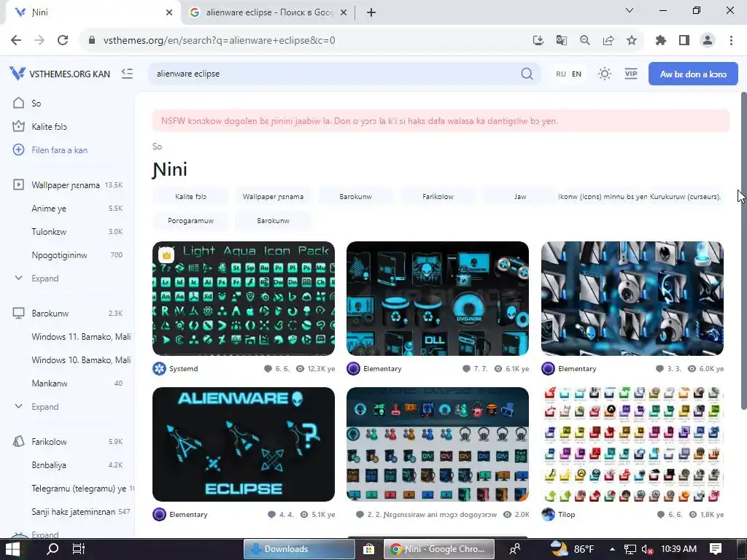747x560 pixels.
Task: Click the zoom magnifier icon in the address bar
Action: tap(584, 40)
